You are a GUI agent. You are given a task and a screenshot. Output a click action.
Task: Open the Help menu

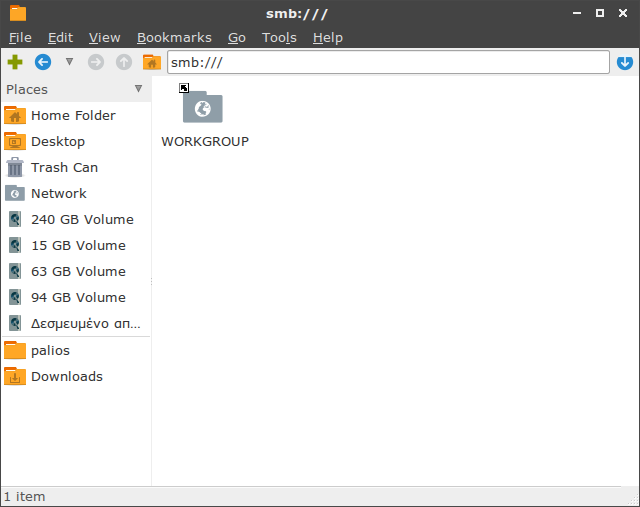[x=328, y=38]
